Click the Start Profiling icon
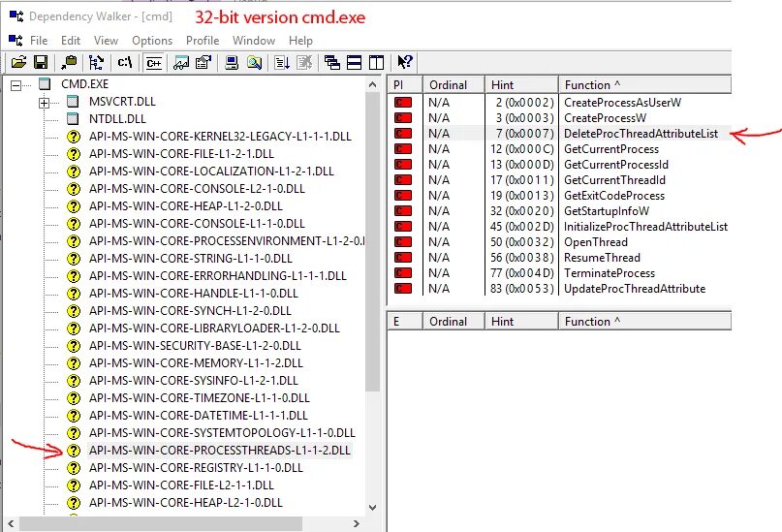 point(282,62)
